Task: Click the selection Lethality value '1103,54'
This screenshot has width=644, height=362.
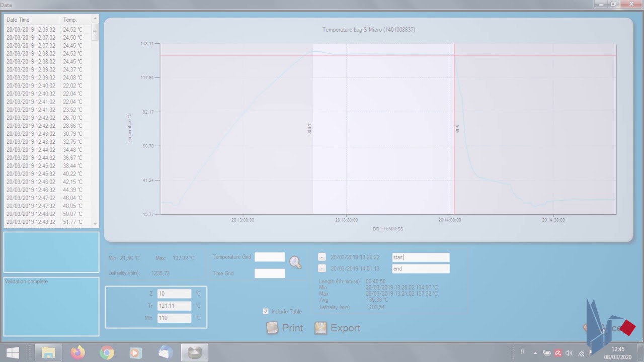Action: (x=375, y=307)
